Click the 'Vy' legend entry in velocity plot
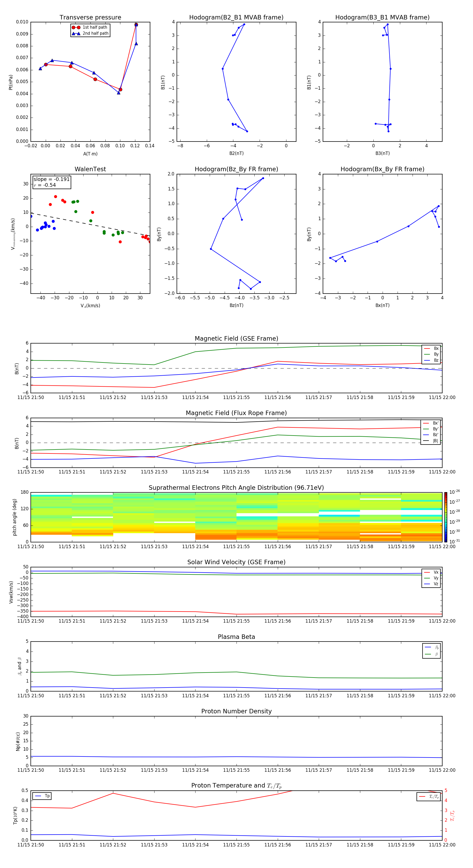 (431, 578)
